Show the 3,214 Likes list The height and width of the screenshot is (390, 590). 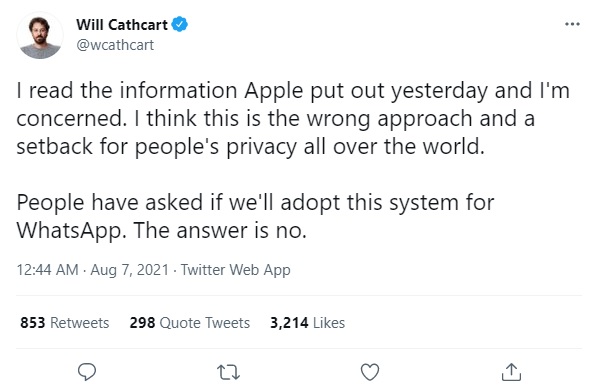307,323
